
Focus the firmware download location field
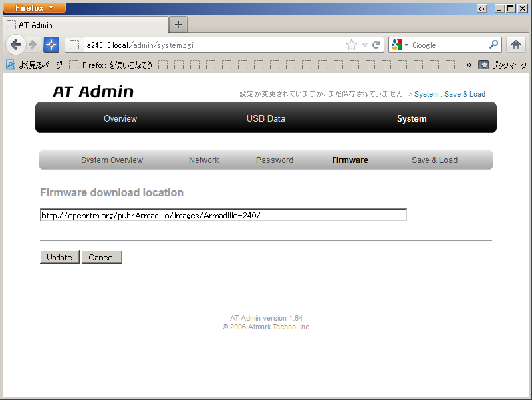[223, 215]
